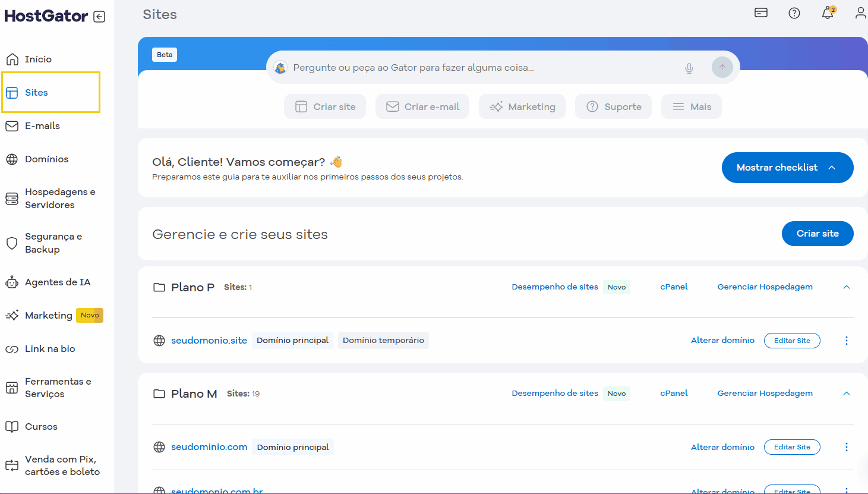
Task: Open cPanel for Plano P
Action: click(x=674, y=287)
